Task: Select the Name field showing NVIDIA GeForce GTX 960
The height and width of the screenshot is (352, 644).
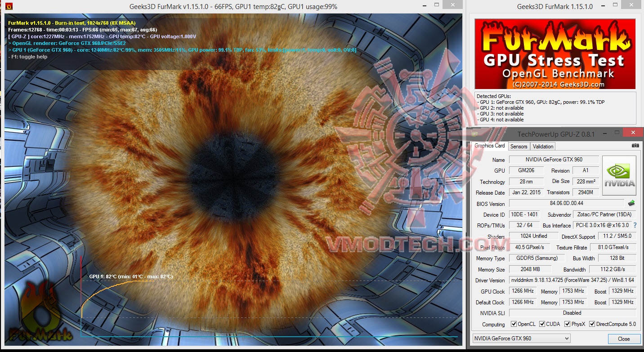Action: tap(554, 160)
